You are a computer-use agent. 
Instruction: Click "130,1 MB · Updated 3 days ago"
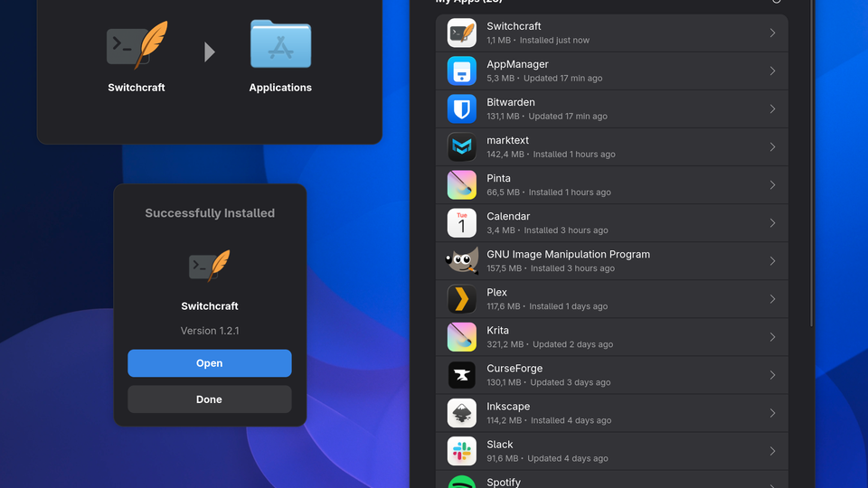(x=549, y=382)
